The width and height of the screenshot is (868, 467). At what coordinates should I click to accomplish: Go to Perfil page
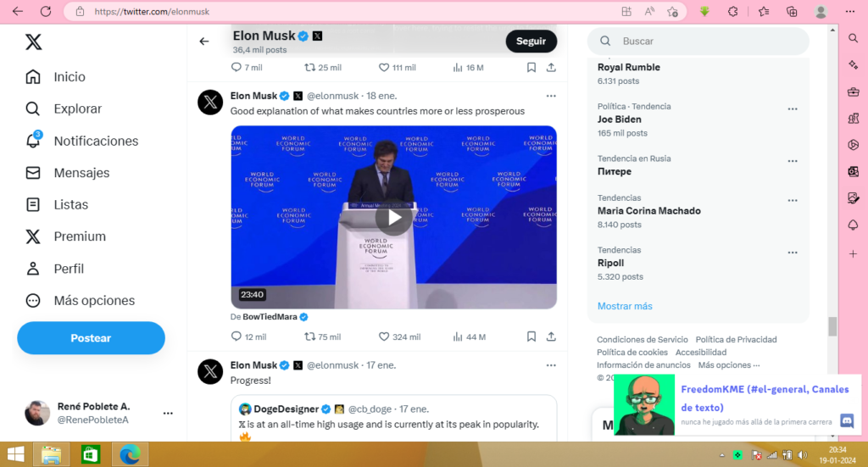pos(55,269)
